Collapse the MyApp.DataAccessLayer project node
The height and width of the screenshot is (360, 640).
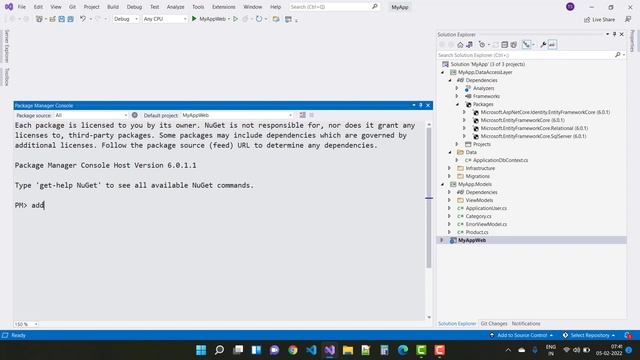(x=443, y=72)
